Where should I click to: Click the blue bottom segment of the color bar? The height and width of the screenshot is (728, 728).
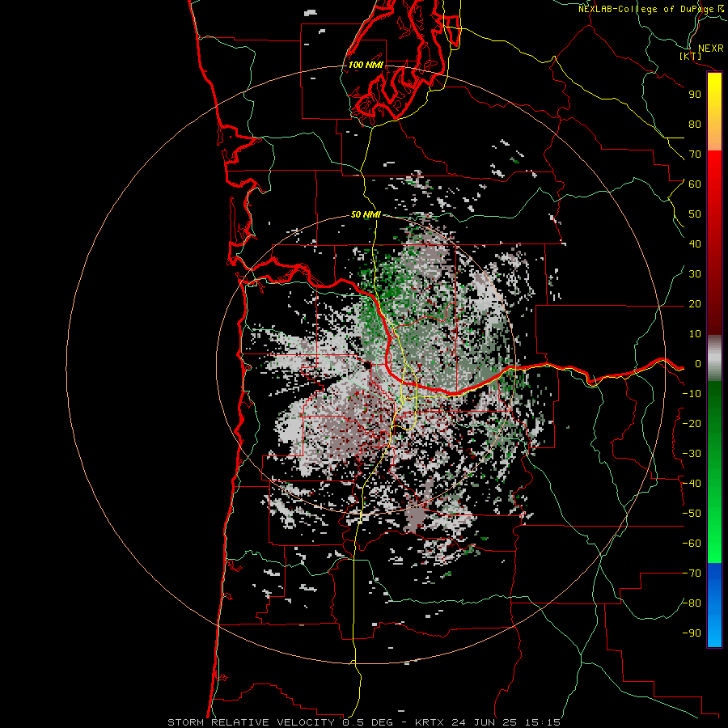point(714,604)
